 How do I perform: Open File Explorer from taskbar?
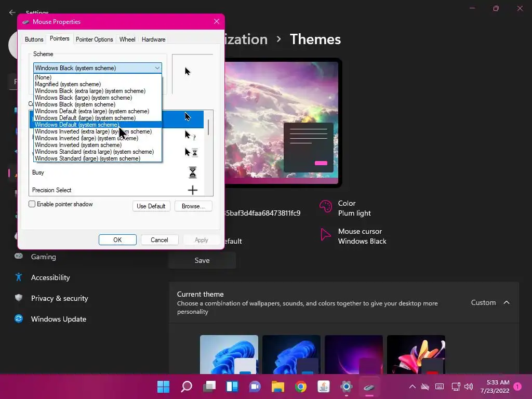278,387
